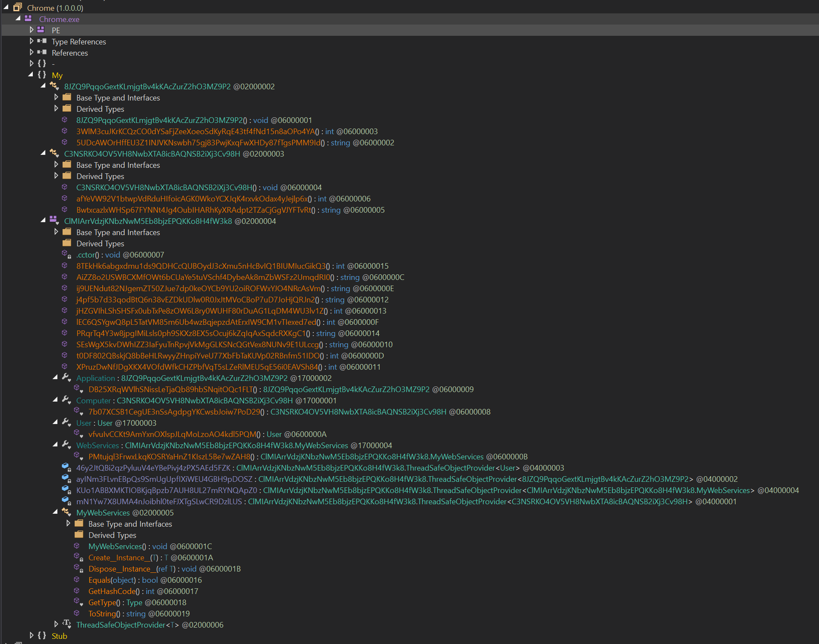
Task: Click the Derived Types folder icon under MyWebServices
Action: click(x=79, y=535)
